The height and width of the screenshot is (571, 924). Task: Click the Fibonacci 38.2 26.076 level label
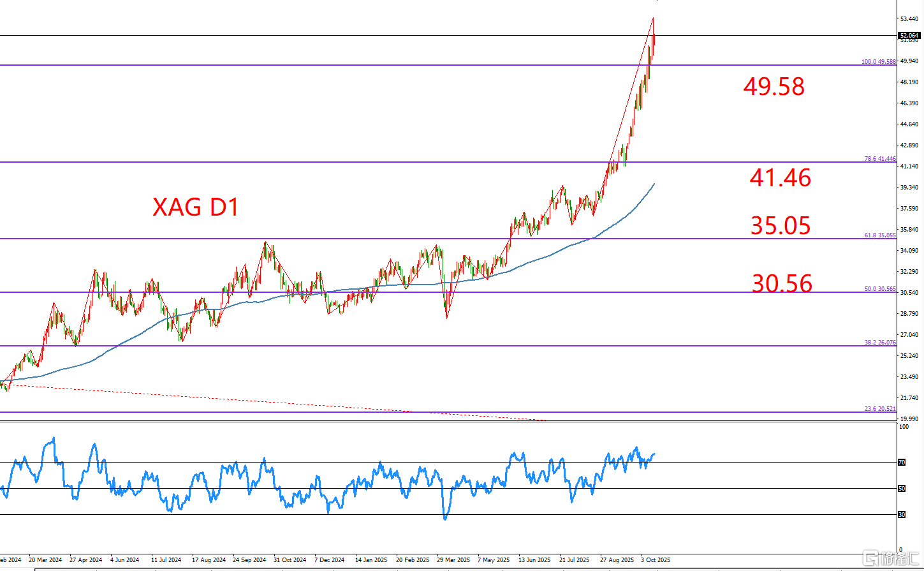(880, 343)
